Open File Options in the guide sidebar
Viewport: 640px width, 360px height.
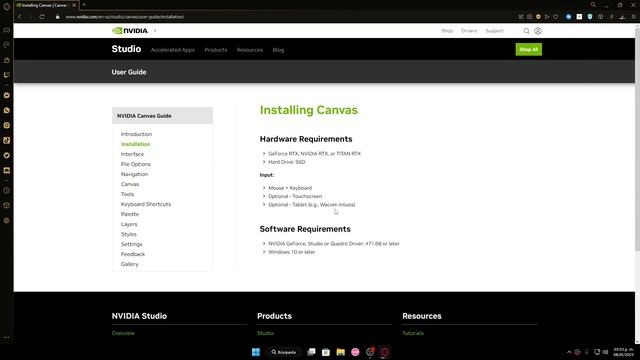[x=136, y=164]
